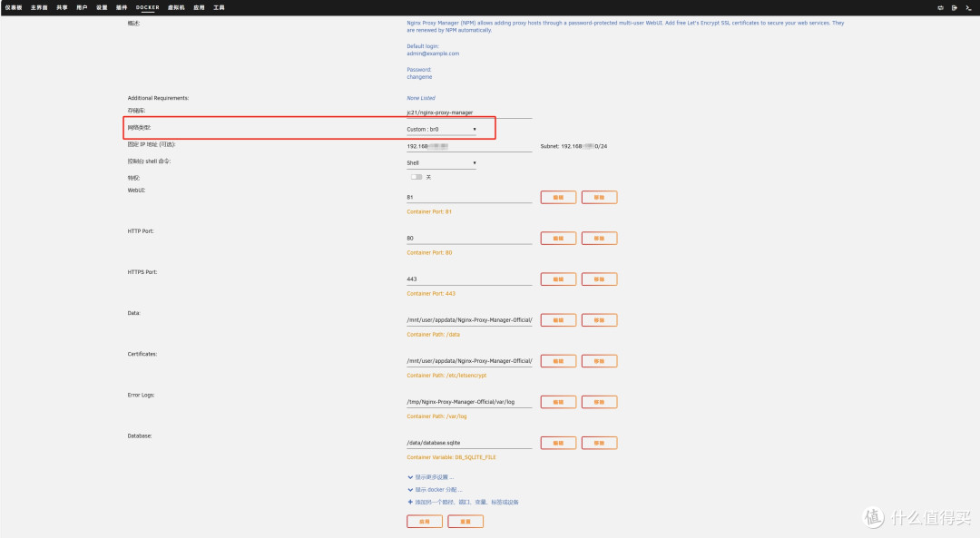The width and height of the screenshot is (980, 538).
Task: Click the Database /data/database.sqlite field
Action: (x=469, y=443)
